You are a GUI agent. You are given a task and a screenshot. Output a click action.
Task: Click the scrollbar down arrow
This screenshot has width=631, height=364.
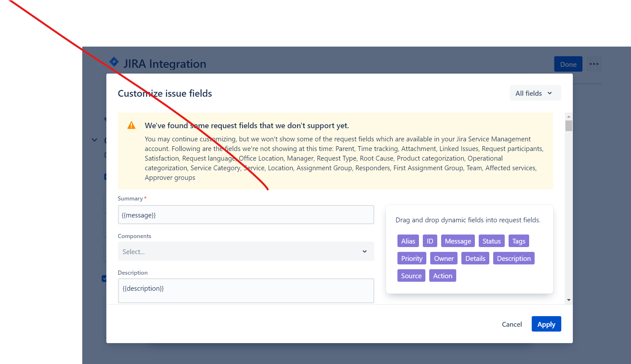pyautogui.click(x=569, y=300)
